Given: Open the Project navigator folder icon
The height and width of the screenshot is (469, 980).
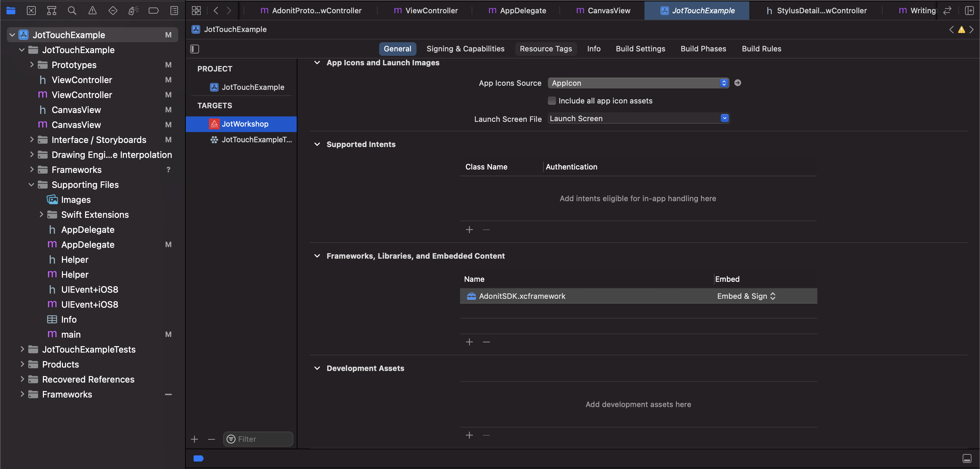Looking at the screenshot, I should [x=11, y=11].
